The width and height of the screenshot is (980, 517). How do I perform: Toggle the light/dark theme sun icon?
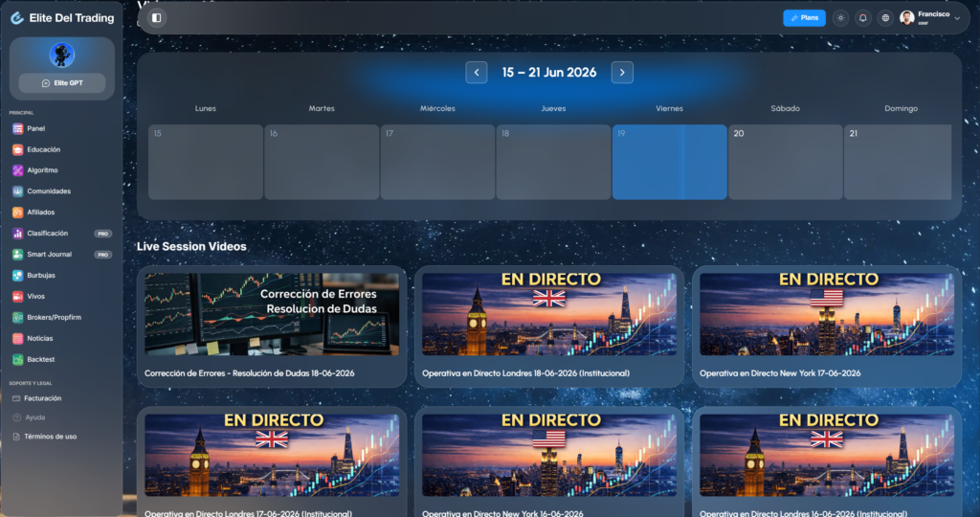point(840,18)
